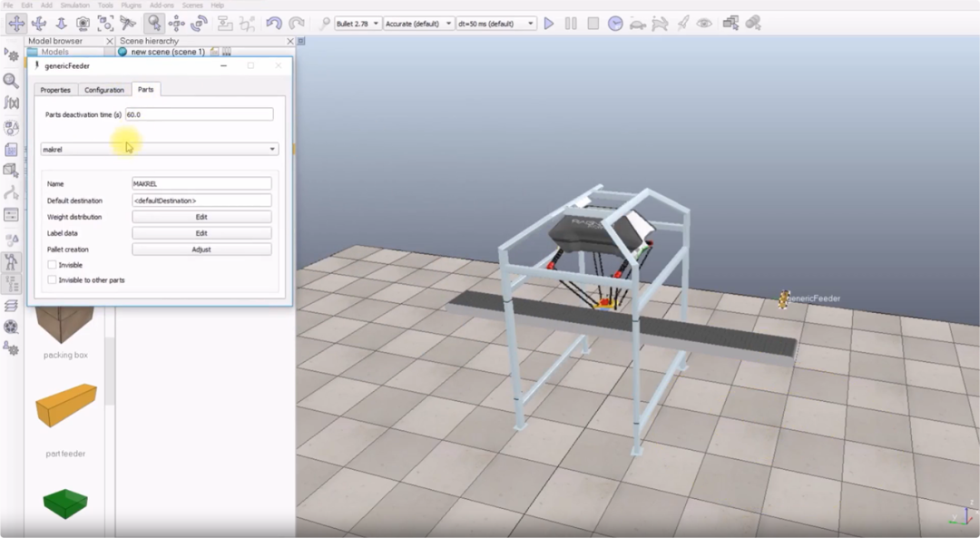Check Invisible to other parts
The height and width of the screenshot is (538, 980).
pyautogui.click(x=52, y=280)
